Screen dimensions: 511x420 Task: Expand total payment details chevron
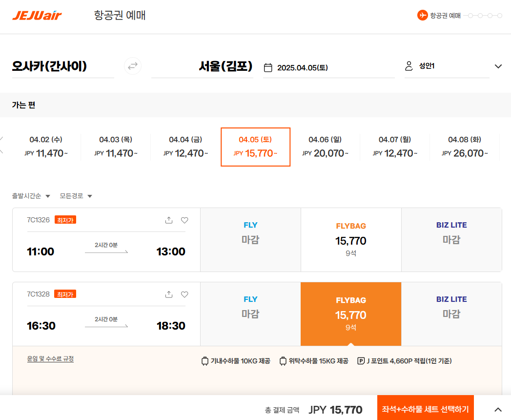pyautogui.click(x=498, y=409)
